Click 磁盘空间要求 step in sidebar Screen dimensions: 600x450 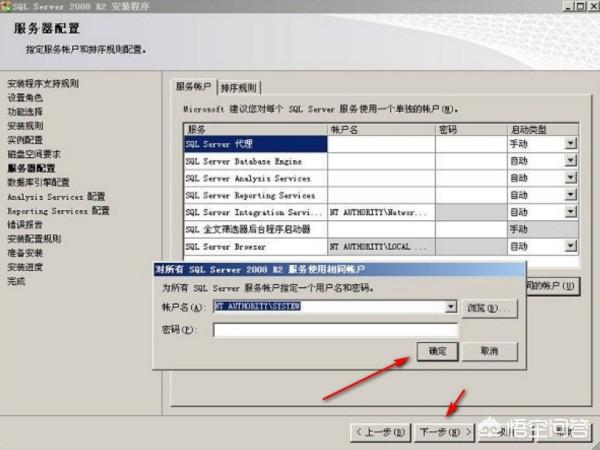(34, 154)
